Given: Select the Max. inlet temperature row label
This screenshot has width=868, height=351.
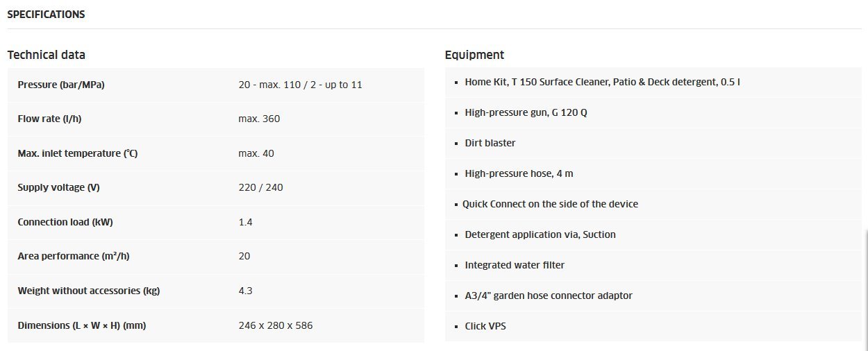Looking at the screenshot, I should click(x=78, y=153).
